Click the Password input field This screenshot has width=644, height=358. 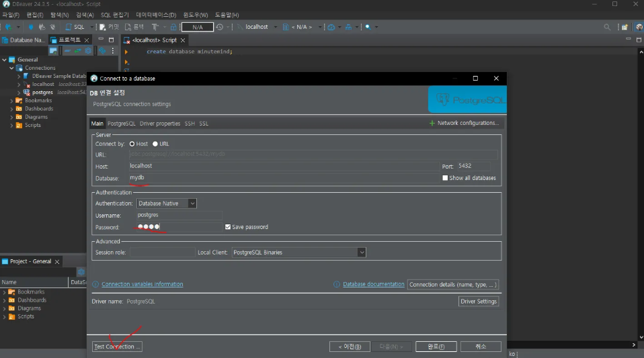click(179, 226)
